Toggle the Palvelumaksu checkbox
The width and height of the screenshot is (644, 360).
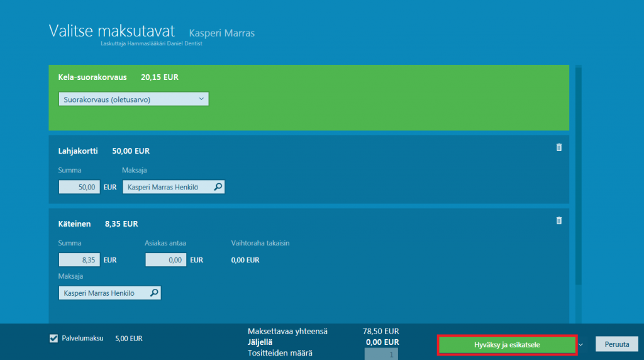tap(54, 338)
